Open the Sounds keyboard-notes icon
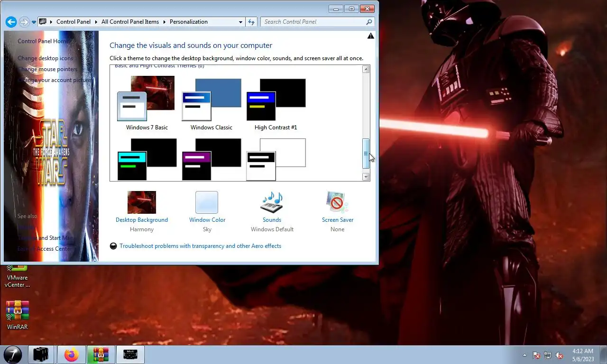This screenshot has height=364, width=607. 272,202
